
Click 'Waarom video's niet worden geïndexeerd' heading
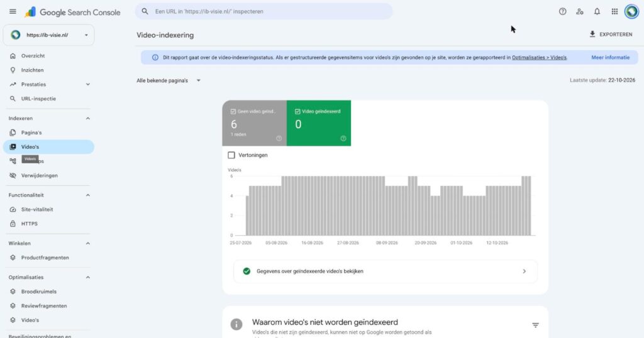pyautogui.click(x=325, y=322)
